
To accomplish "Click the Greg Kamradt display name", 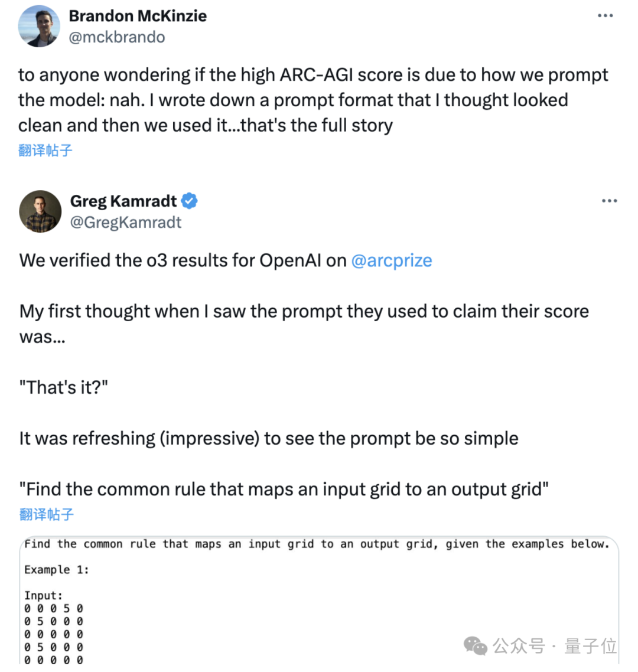I will pos(123,201).
